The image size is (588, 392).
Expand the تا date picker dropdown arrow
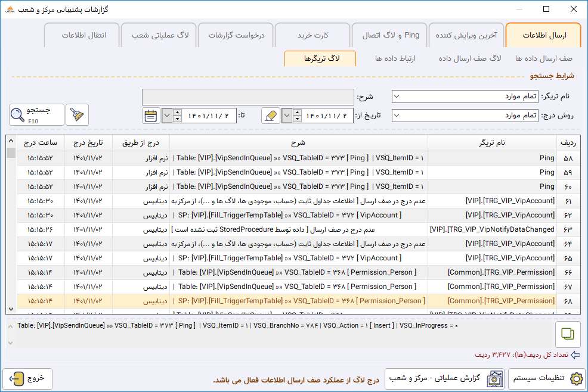click(167, 116)
